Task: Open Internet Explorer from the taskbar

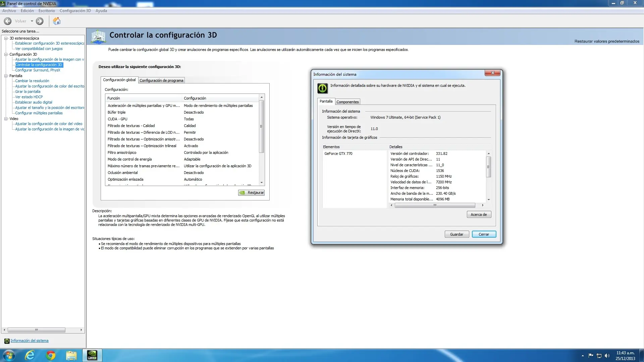Action: (30, 355)
